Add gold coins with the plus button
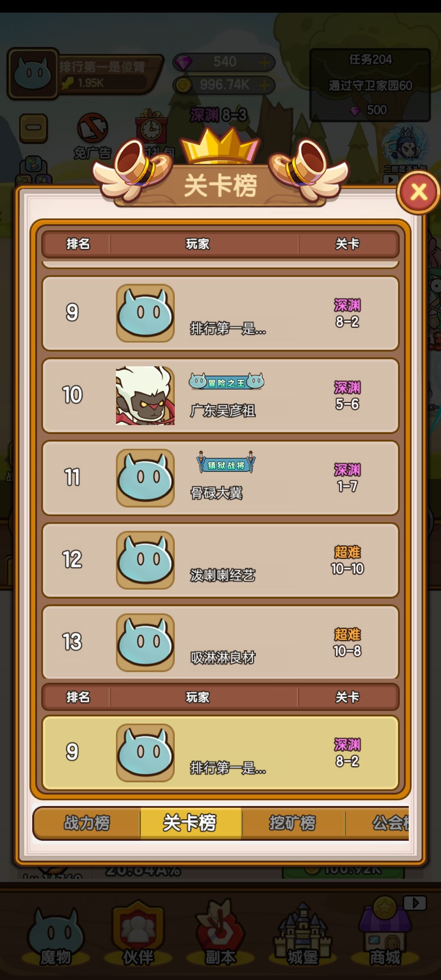441x980 pixels. coord(265,85)
